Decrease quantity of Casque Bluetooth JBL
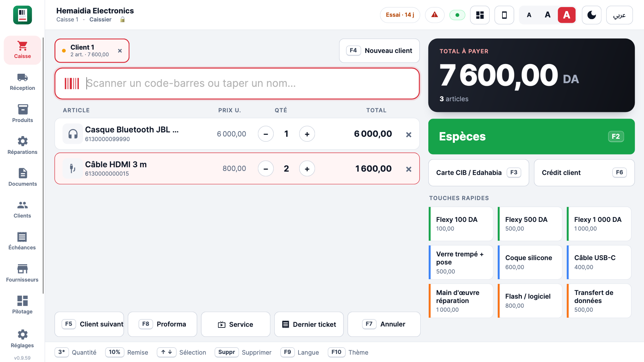This screenshot has width=644, height=362. [266, 134]
